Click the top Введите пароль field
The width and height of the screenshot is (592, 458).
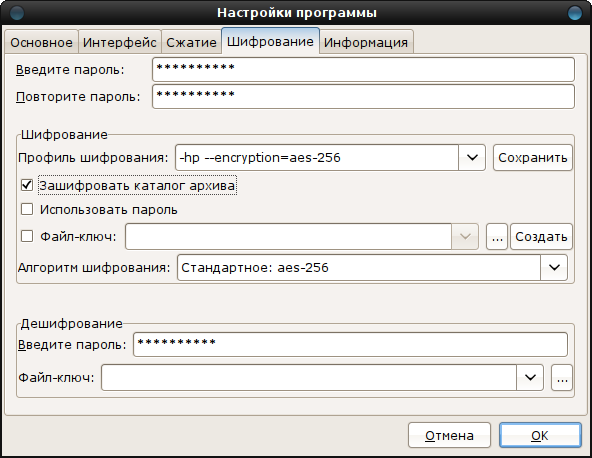[363, 69]
